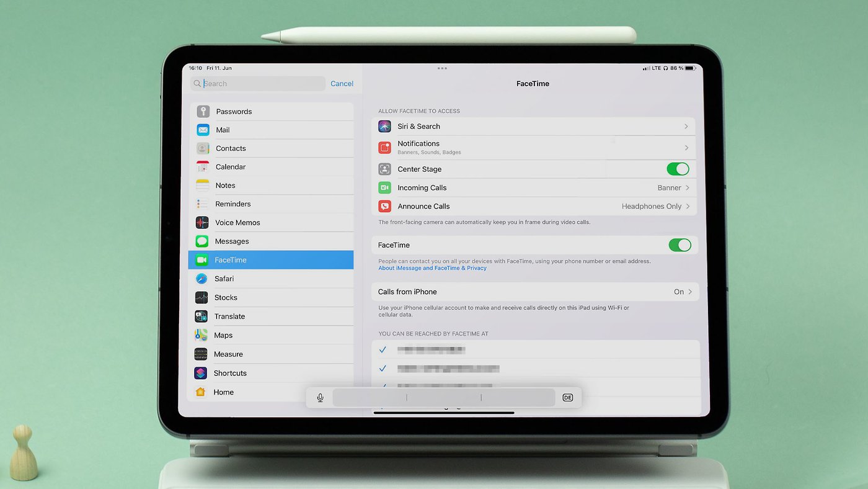Toggle first reachable address checkmark
Image resolution: width=868 pixels, height=489 pixels.
[383, 349]
